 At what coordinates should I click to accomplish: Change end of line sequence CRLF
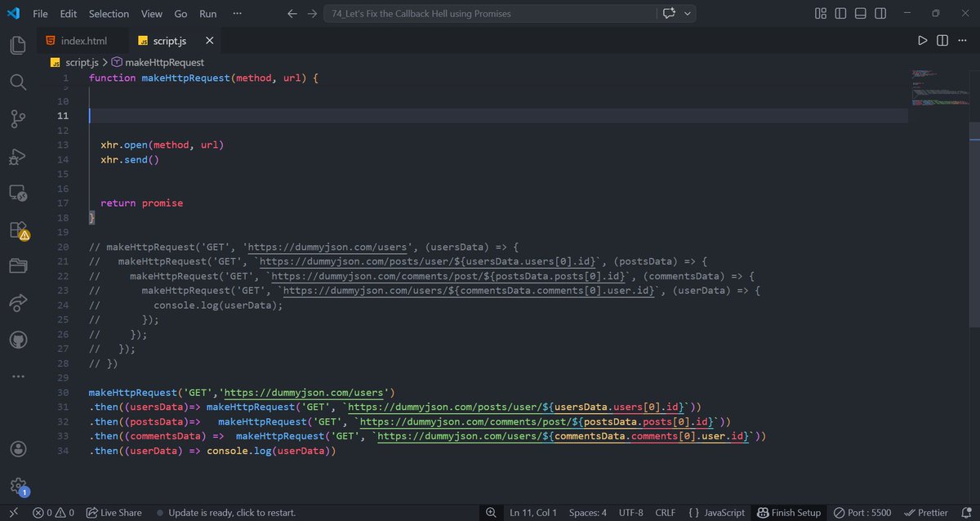665,513
